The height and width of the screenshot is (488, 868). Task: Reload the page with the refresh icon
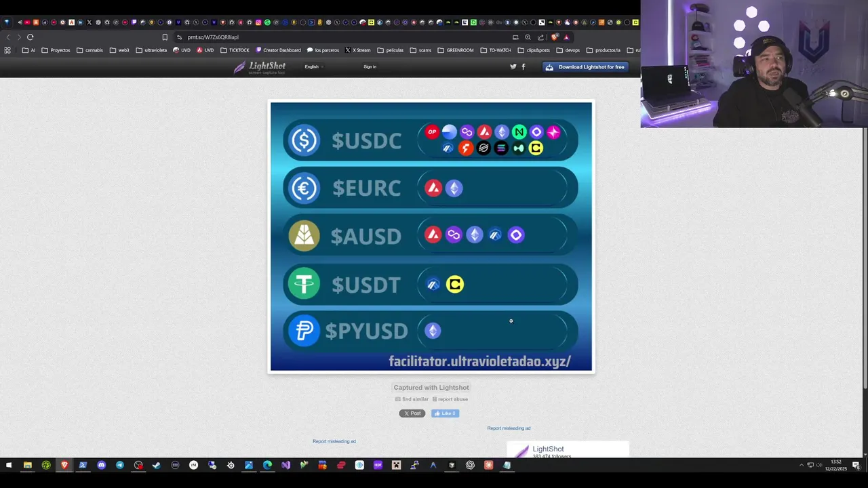(30, 37)
